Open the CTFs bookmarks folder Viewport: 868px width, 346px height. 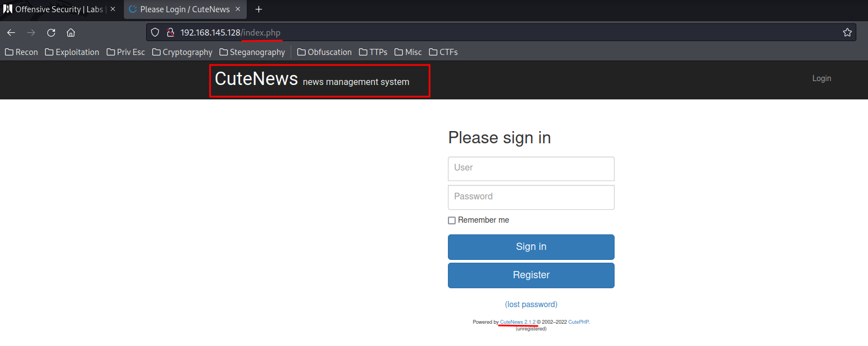pos(443,52)
